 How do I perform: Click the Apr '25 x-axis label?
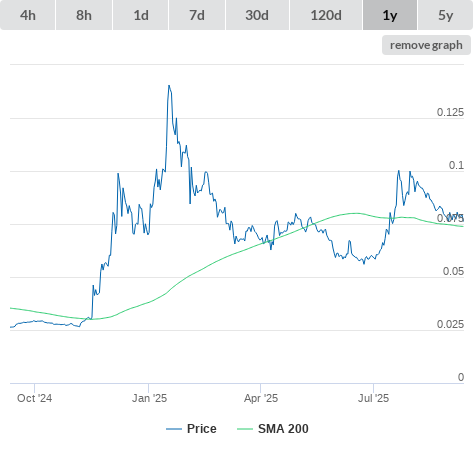pyautogui.click(x=261, y=398)
